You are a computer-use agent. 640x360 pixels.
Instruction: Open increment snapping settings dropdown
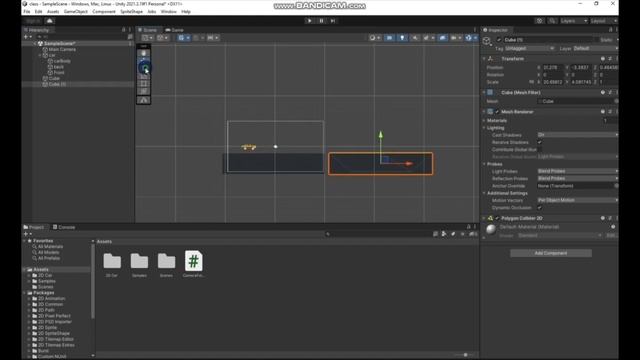pyautogui.click(x=212, y=38)
